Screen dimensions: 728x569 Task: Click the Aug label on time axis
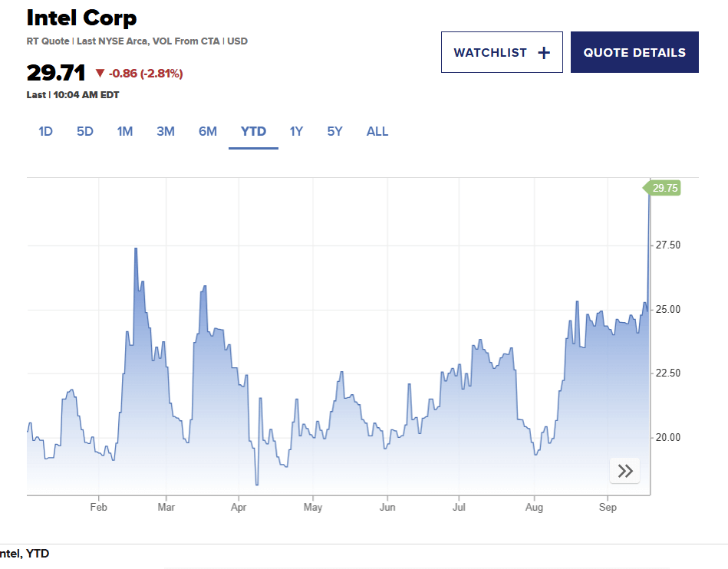tap(534, 508)
